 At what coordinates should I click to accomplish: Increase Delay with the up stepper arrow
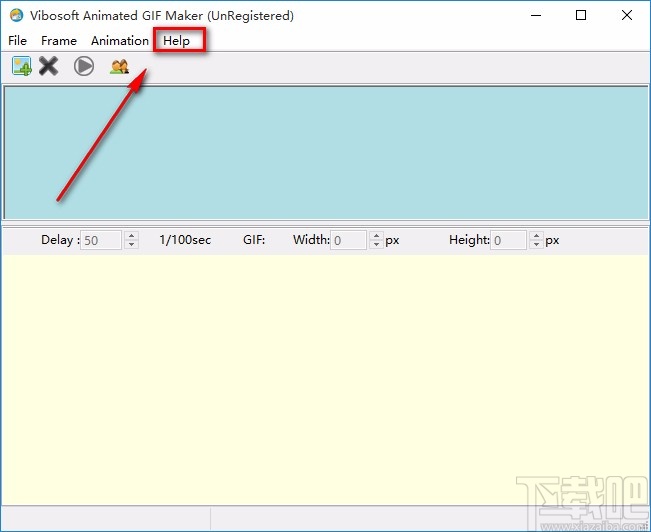coord(132,236)
